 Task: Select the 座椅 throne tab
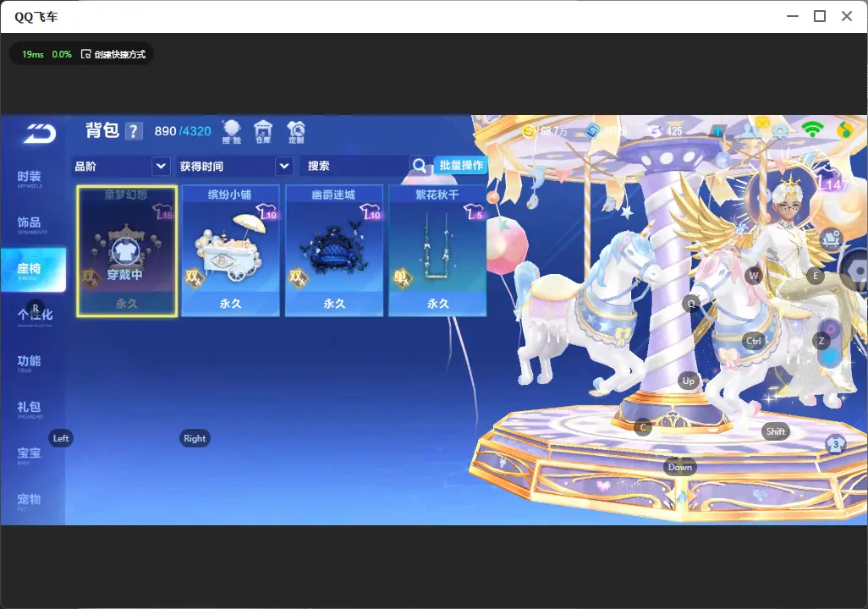(33, 270)
